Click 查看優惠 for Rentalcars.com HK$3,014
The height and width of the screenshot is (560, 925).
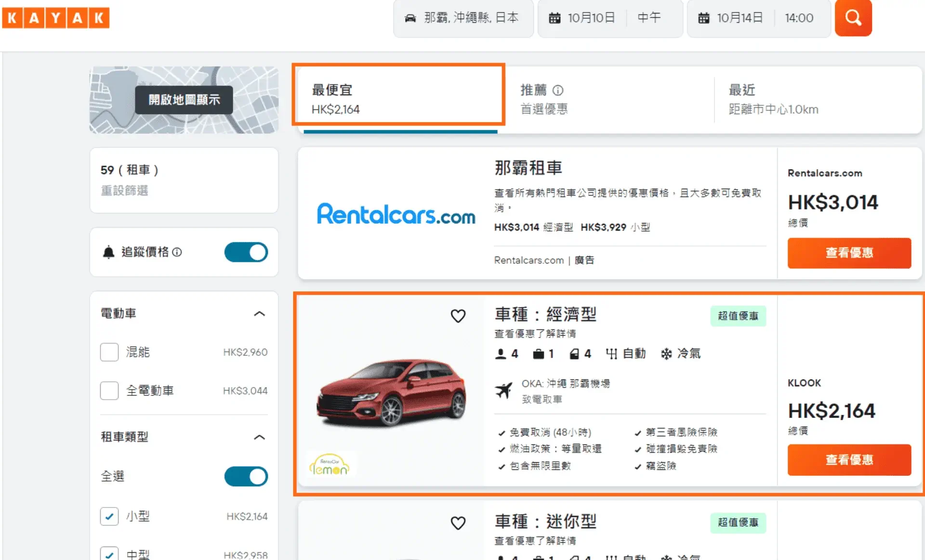click(x=849, y=253)
